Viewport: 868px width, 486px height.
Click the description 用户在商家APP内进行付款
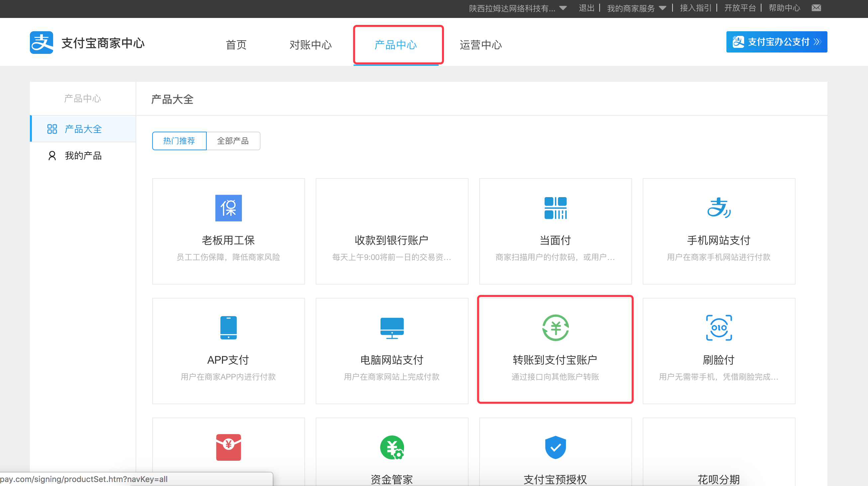(x=228, y=377)
